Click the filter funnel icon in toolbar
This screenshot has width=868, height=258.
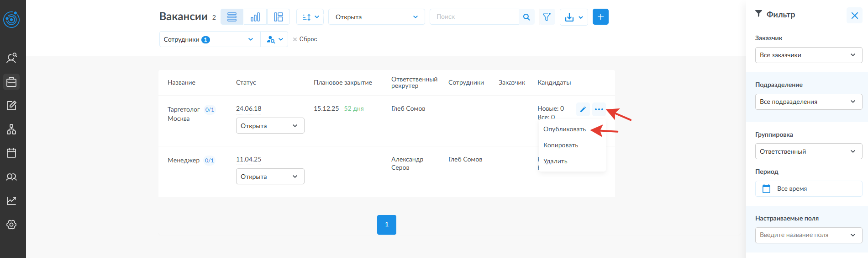tap(547, 17)
